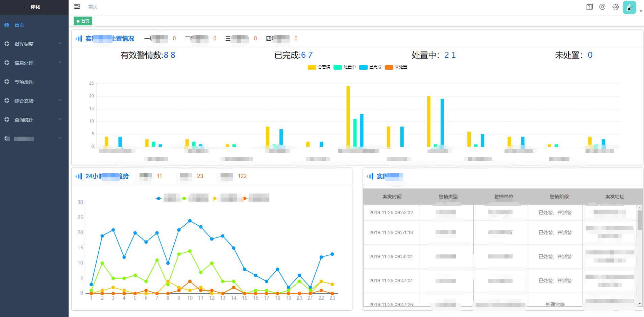Select row dated 2019-11-26 09:47:31
Screen dimensions: 644x317
[500, 280]
